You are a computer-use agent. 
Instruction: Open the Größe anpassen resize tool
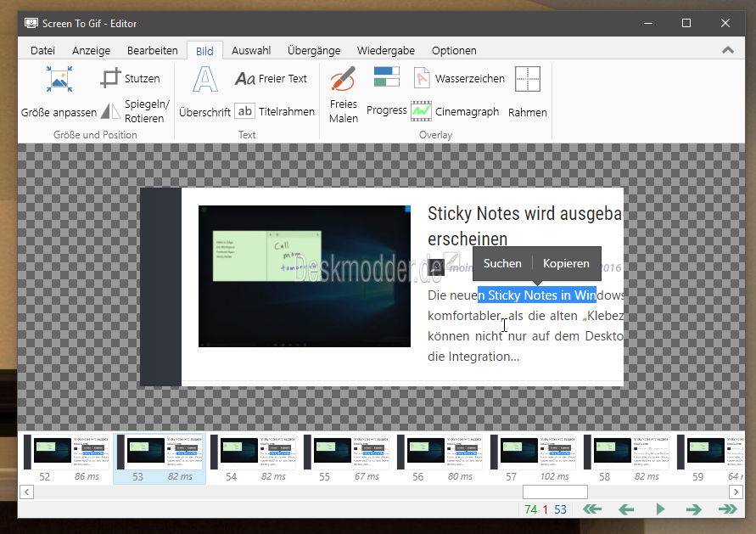[x=59, y=93]
